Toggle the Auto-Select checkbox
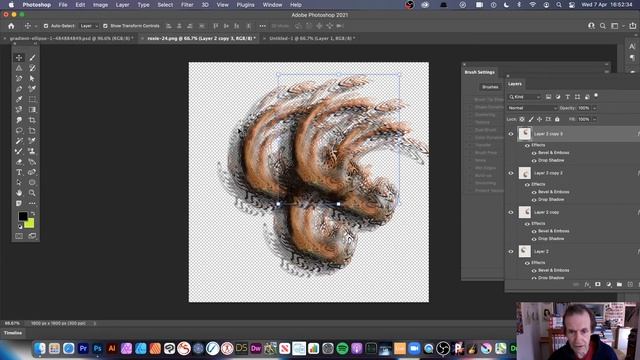 pyautogui.click(x=46, y=26)
